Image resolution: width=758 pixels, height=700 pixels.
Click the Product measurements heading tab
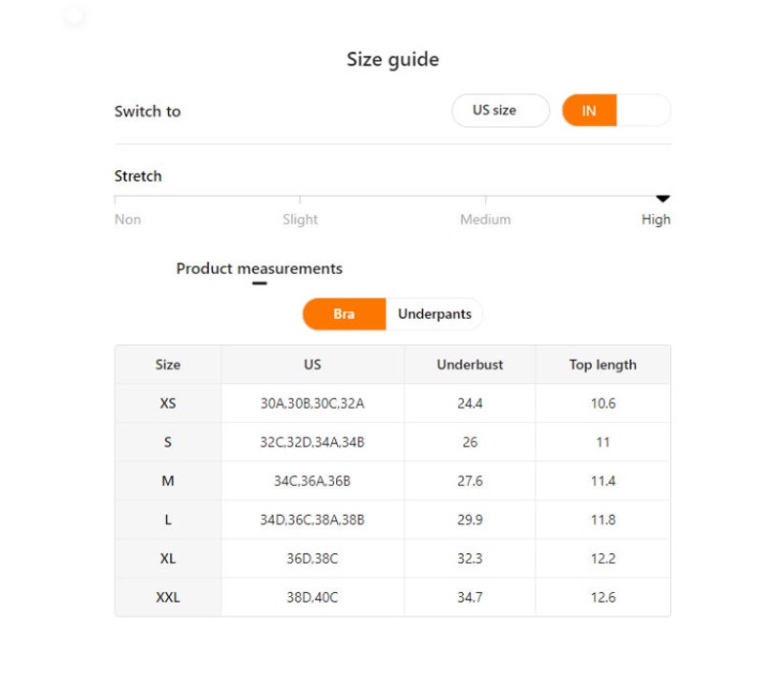point(259,268)
